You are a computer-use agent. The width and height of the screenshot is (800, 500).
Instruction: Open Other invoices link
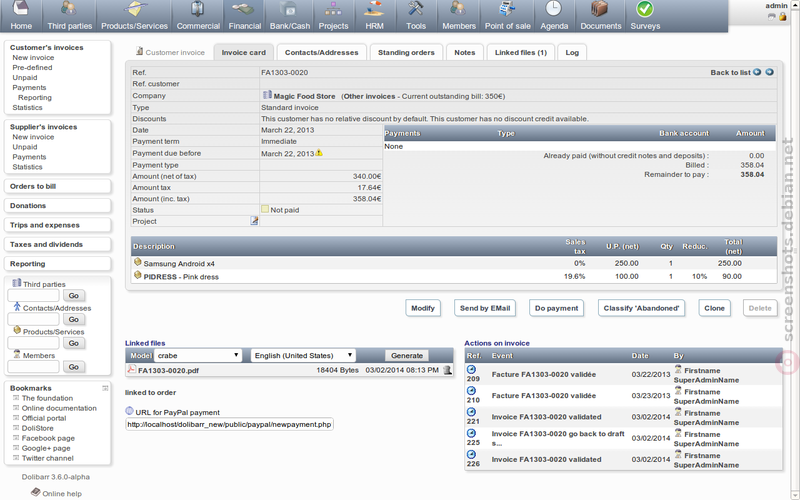pos(369,96)
